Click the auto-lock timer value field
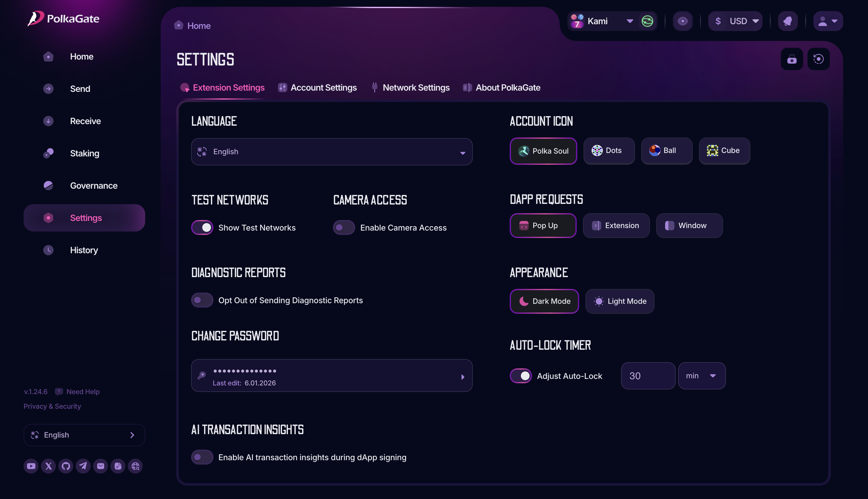This screenshot has height=499, width=868. tap(648, 376)
